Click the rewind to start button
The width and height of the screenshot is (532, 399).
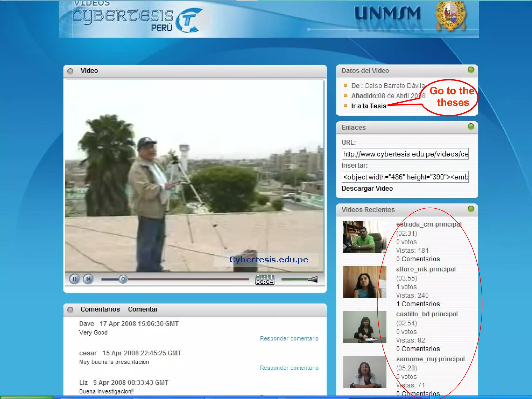tap(88, 279)
